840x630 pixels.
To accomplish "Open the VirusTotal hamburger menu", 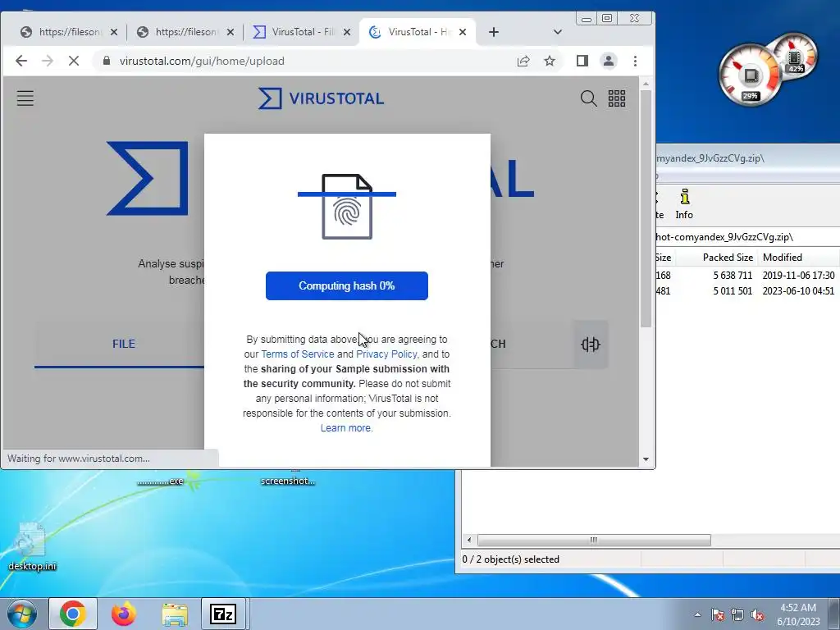I will [x=25, y=98].
